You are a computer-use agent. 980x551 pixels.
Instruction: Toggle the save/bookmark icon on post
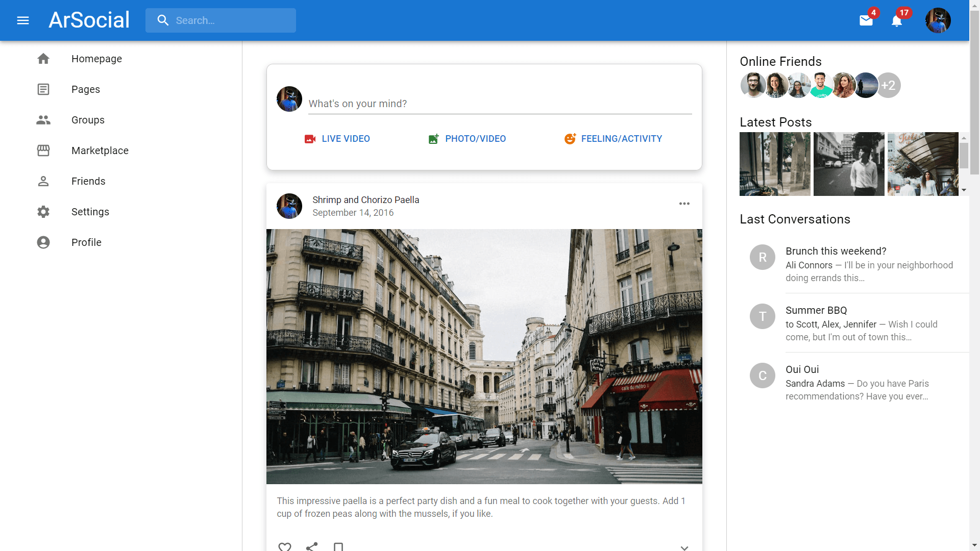tap(338, 545)
